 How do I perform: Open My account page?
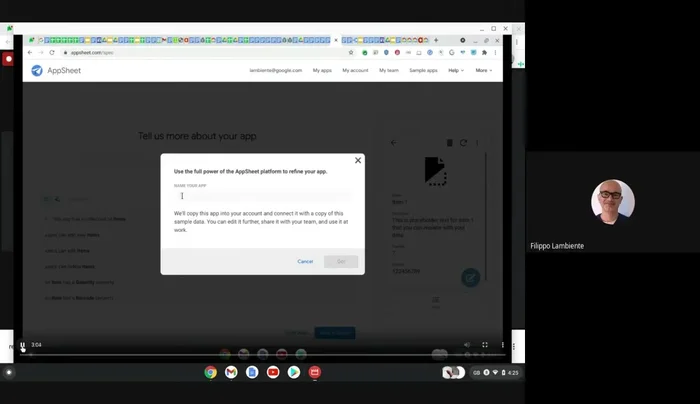tap(355, 71)
